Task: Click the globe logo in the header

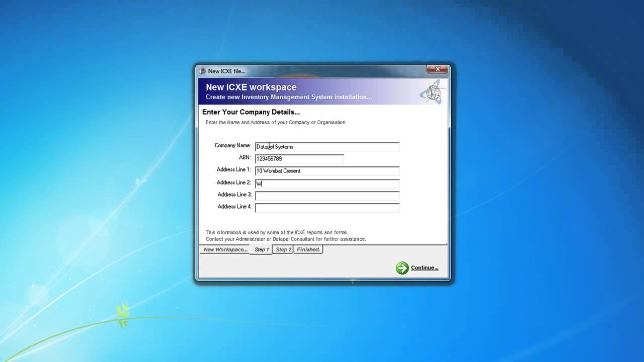Action: click(x=433, y=92)
